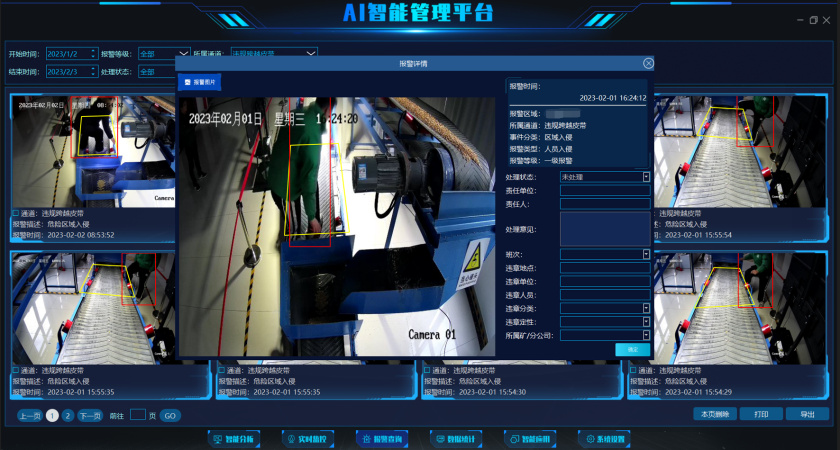Click the start date spinner arrows
The width and height of the screenshot is (840, 450).
(x=93, y=54)
